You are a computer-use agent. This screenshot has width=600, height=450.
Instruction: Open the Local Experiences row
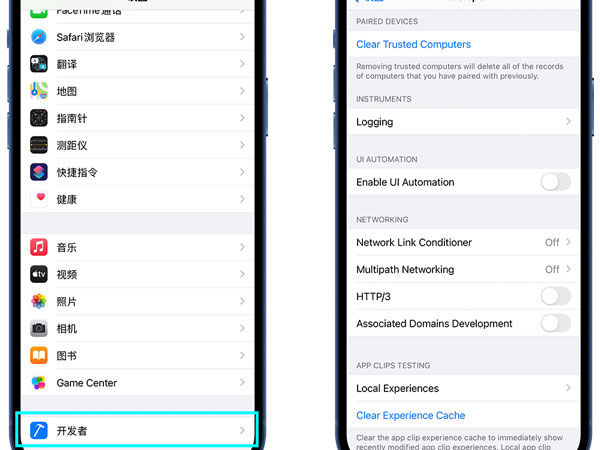(460, 388)
